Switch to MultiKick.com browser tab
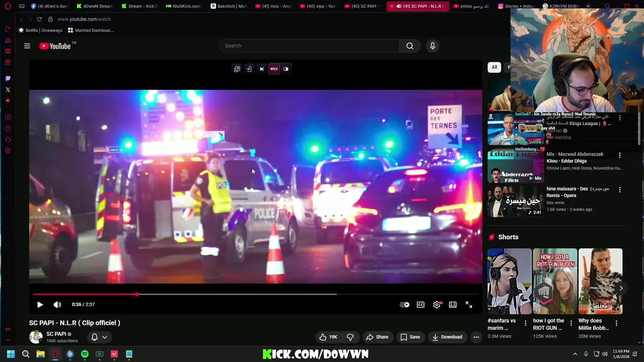Image resolution: width=644 pixels, height=362 pixels. pos(184,6)
